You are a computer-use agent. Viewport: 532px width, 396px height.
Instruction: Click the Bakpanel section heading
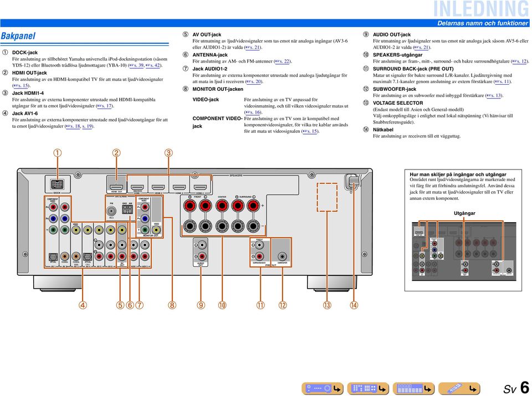(x=18, y=36)
